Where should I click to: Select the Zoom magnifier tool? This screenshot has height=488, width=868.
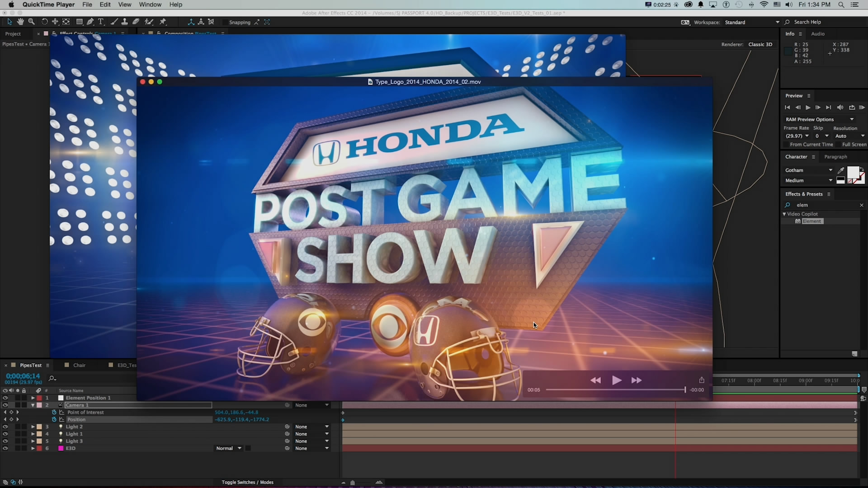[x=31, y=22]
